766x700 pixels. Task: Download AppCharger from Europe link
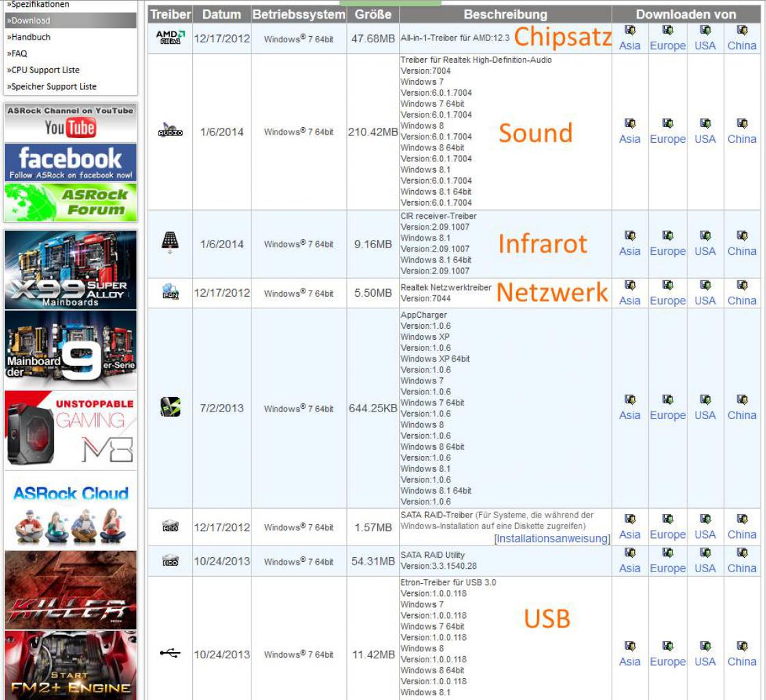[x=668, y=415]
